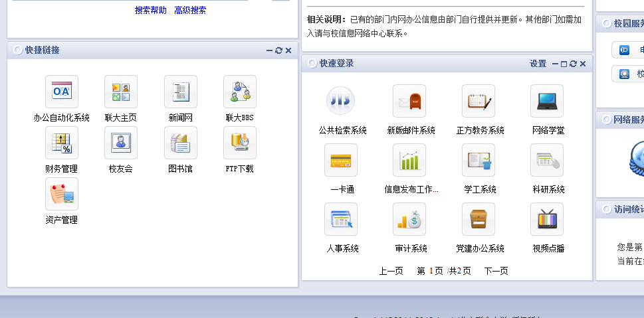Open the 财务管理 icon

point(62,143)
